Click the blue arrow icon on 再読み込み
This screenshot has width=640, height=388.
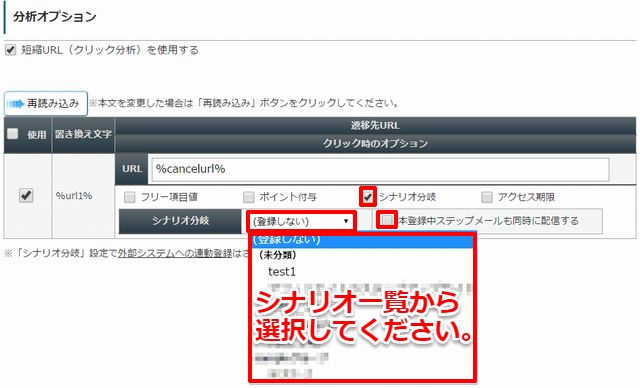pos(16,104)
